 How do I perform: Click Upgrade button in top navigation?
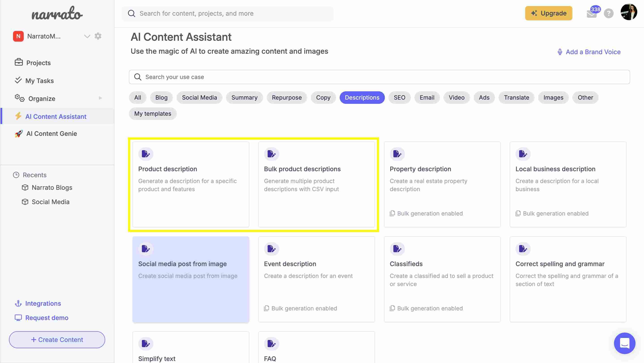548,13
